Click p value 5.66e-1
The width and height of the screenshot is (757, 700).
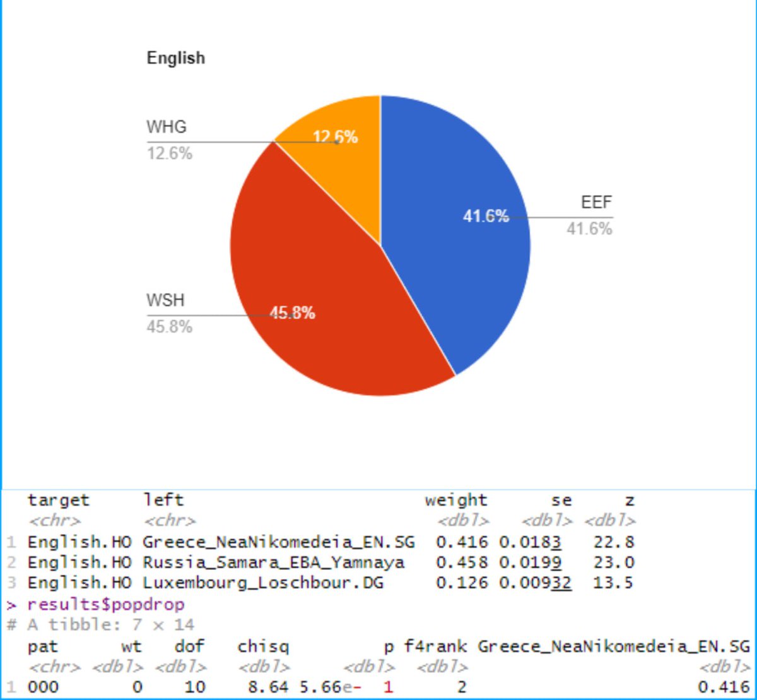(346, 687)
